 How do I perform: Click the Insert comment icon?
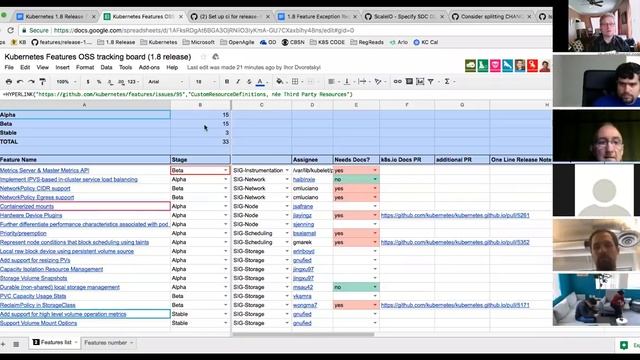[409, 82]
